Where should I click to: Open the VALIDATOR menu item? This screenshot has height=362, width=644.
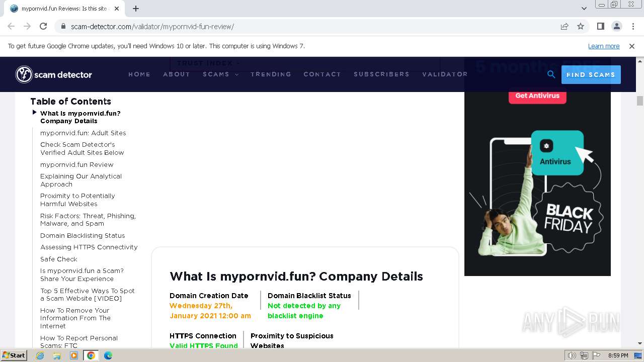445,74
